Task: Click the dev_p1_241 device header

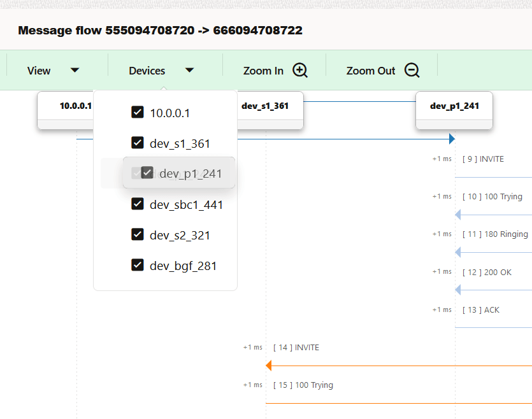Action: click(454, 106)
